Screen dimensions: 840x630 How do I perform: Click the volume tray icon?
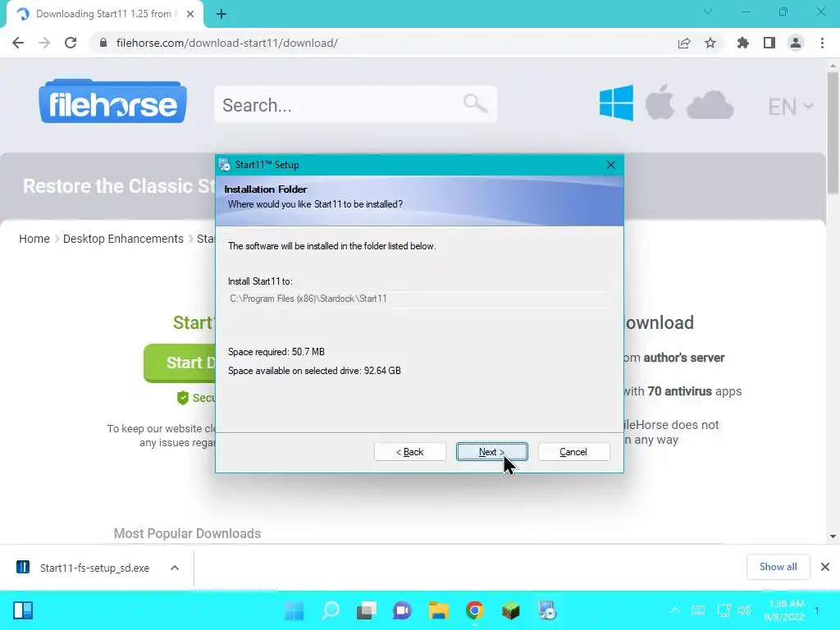click(x=744, y=610)
